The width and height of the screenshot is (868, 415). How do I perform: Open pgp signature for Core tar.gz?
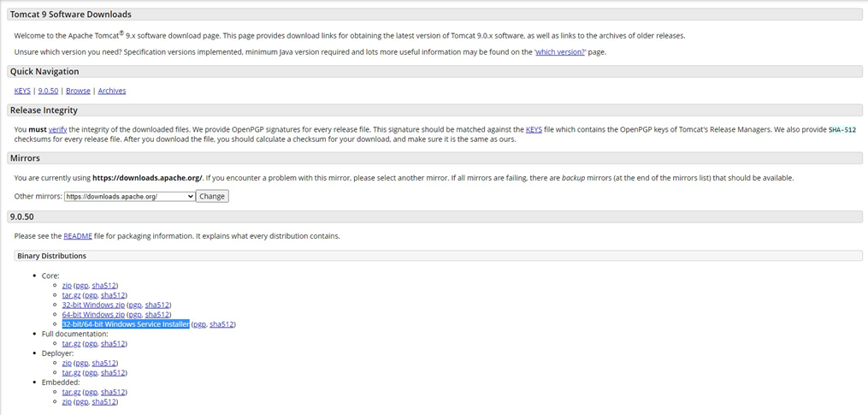tap(91, 295)
